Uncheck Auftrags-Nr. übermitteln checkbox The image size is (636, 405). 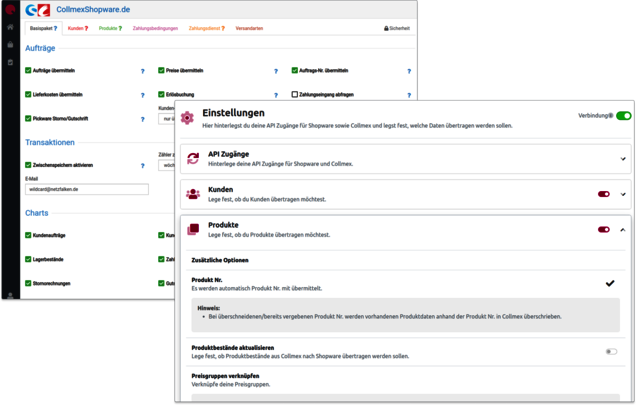click(294, 70)
